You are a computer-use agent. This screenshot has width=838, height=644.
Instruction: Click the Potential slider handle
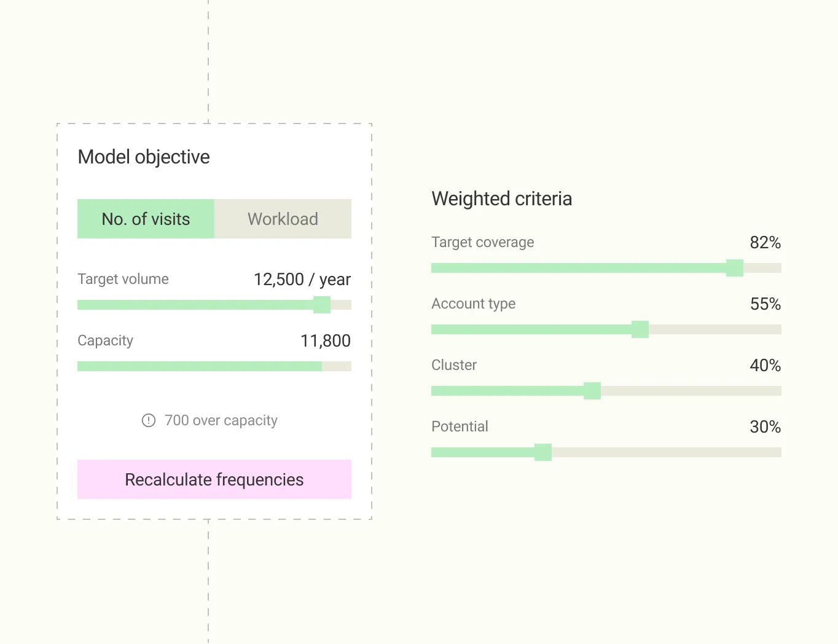pyautogui.click(x=543, y=452)
